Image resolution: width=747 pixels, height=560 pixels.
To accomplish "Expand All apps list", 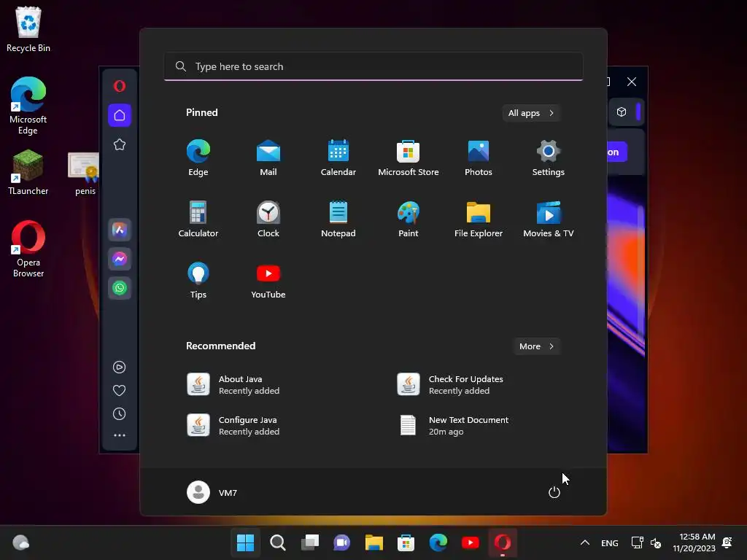I will (531, 113).
